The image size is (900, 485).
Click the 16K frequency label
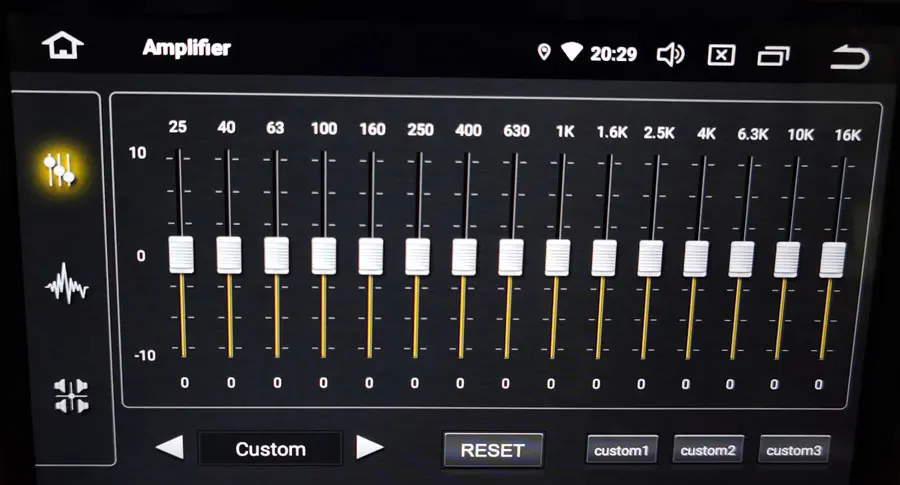click(848, 135)
